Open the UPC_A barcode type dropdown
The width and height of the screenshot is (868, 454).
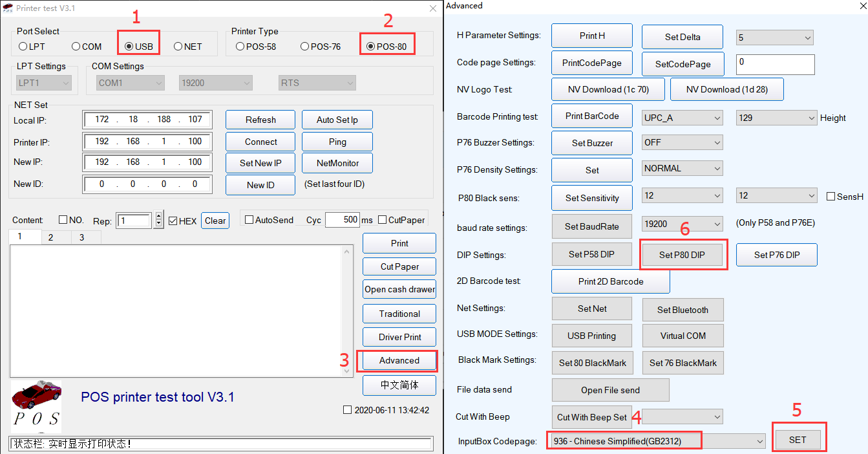click(x=682, y=118)
